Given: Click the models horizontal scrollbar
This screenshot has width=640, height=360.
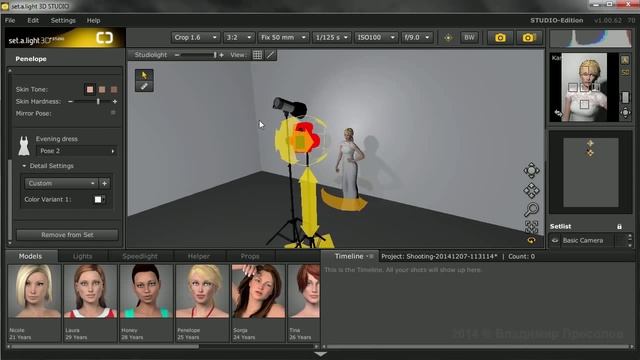Looking at the screenshot, I should click(x=105, y=347).
